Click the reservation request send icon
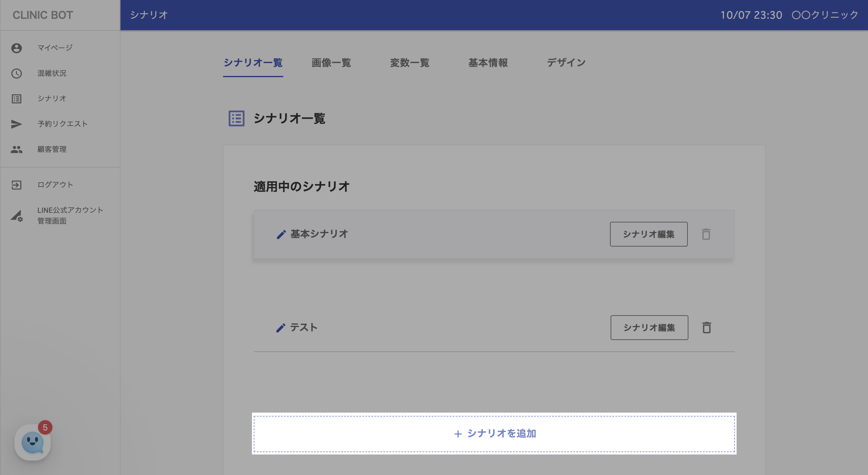 17,124
